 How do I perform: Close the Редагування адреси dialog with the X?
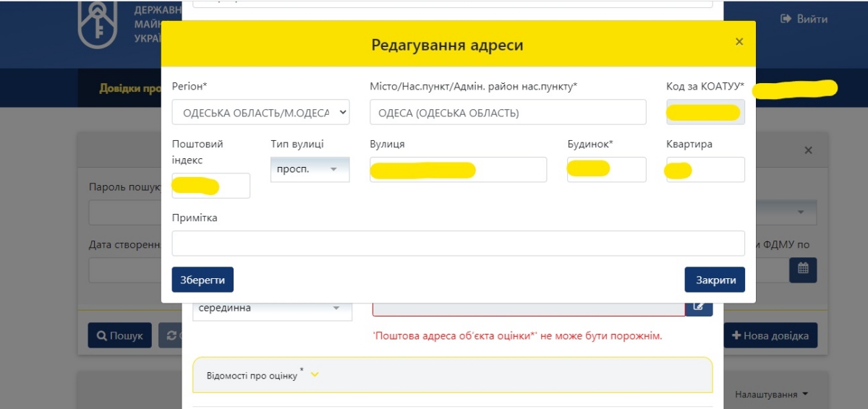(x=739, y=42)
